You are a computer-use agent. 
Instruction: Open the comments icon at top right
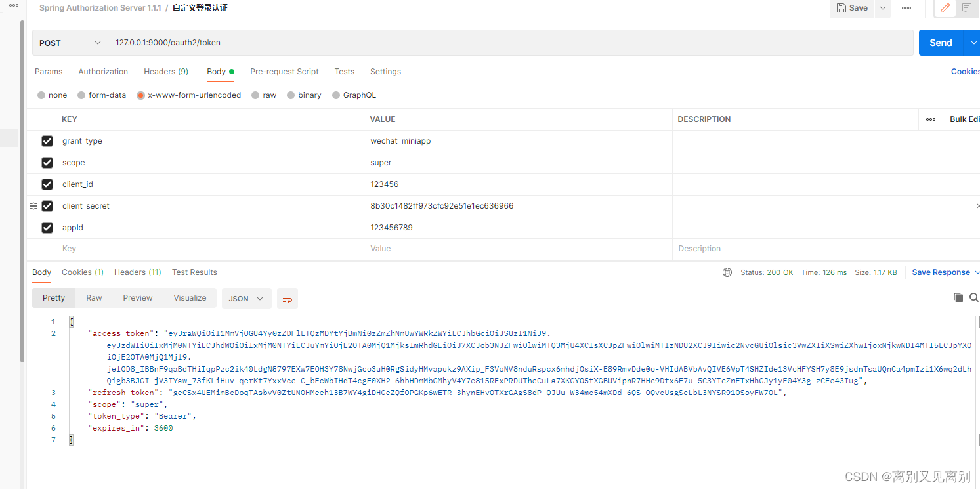[967, 8]
